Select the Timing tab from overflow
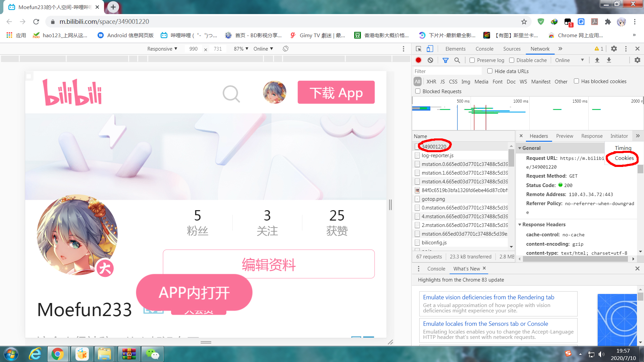644x362 pixels. click(x=623, y=148)
